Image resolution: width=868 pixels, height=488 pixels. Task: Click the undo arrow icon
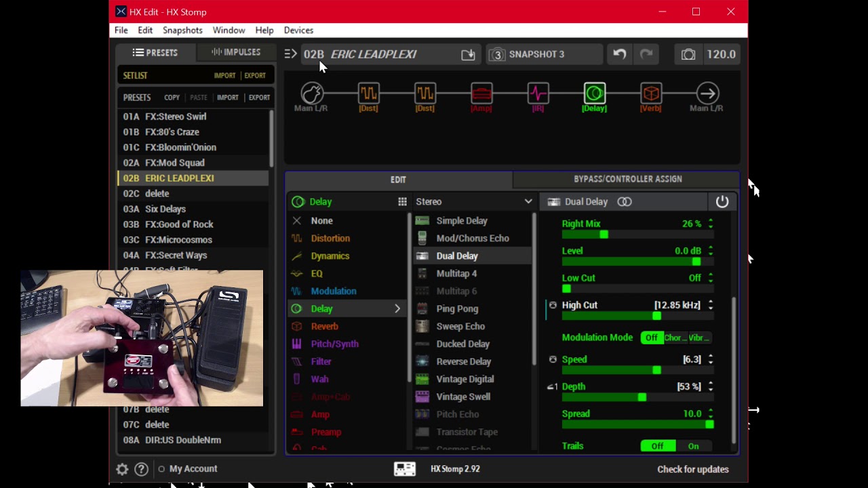click(620, 54)
